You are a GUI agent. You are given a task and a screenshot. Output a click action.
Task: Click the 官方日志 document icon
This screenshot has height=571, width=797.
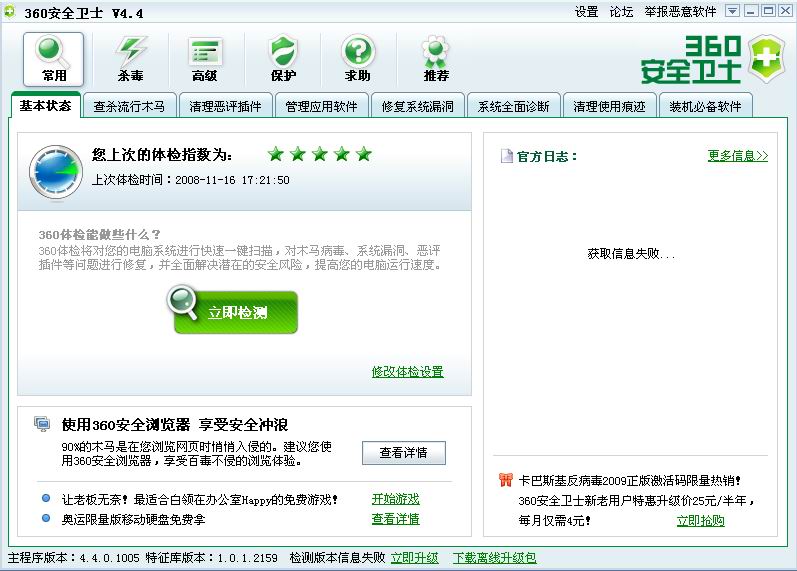(x=506, y=156)
